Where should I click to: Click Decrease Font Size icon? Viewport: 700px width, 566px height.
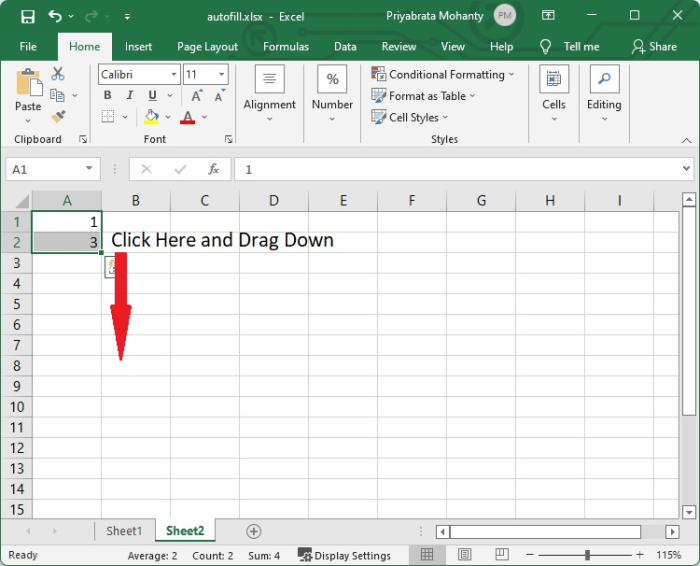219,95
